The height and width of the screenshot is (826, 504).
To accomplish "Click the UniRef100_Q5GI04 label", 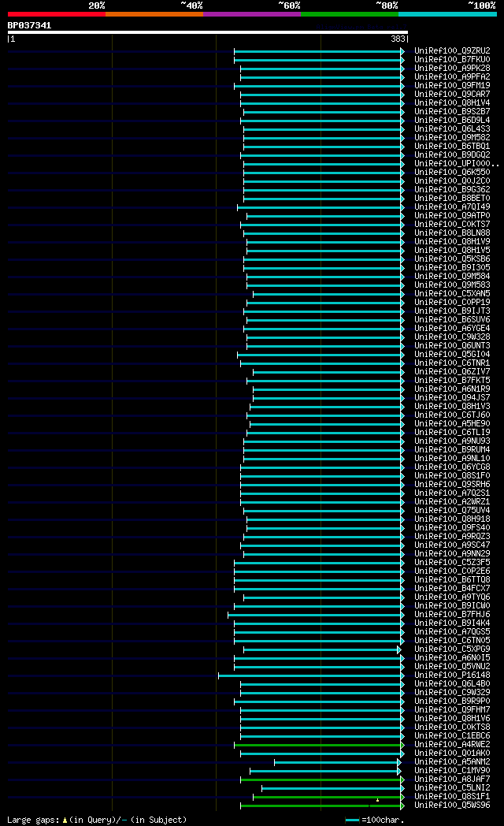I will click(x=452, y=355).
